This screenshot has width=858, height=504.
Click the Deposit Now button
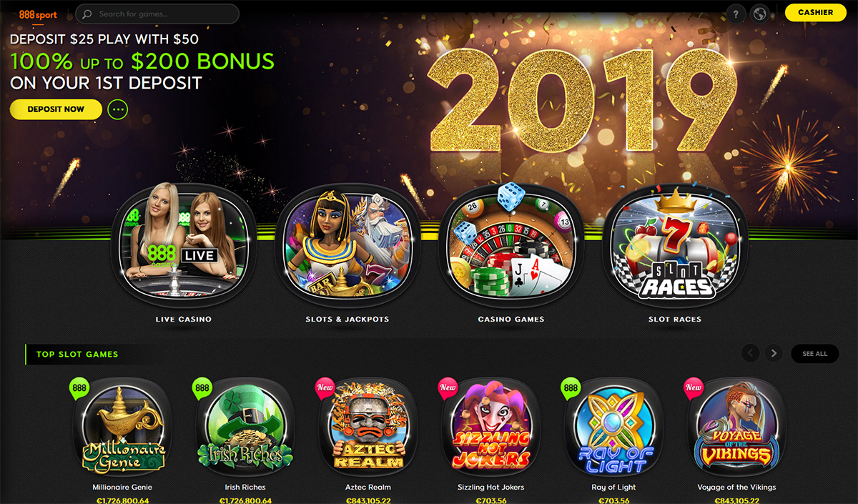[x=56, y=109]
